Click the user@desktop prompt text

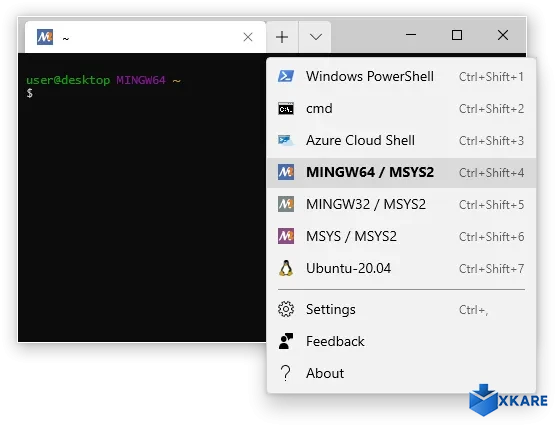(68, 80)
